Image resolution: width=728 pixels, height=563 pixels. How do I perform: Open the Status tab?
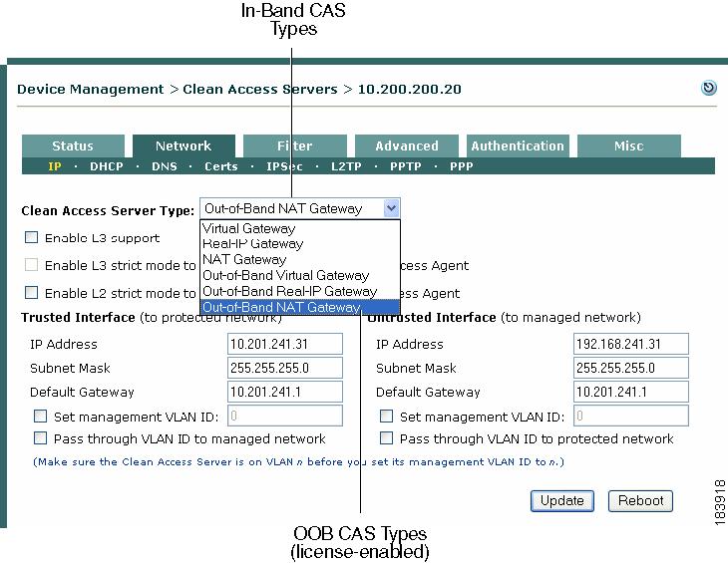(x=73, y=145)
